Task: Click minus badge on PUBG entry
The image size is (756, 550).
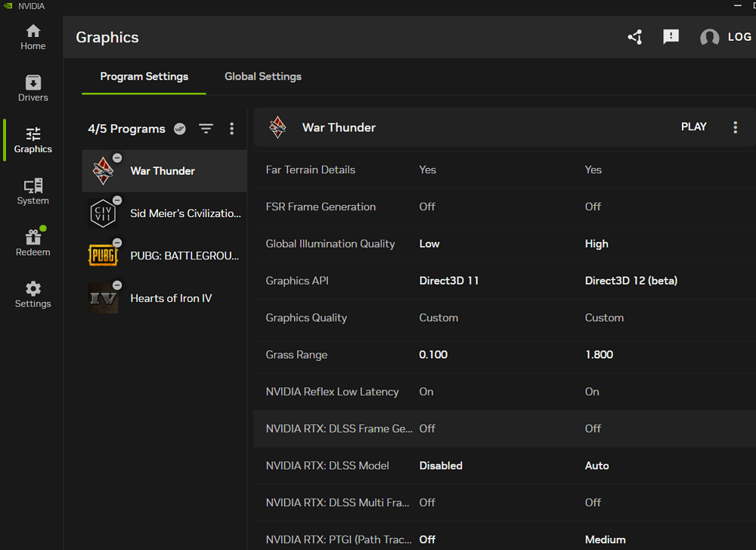Action: [117, 243]
